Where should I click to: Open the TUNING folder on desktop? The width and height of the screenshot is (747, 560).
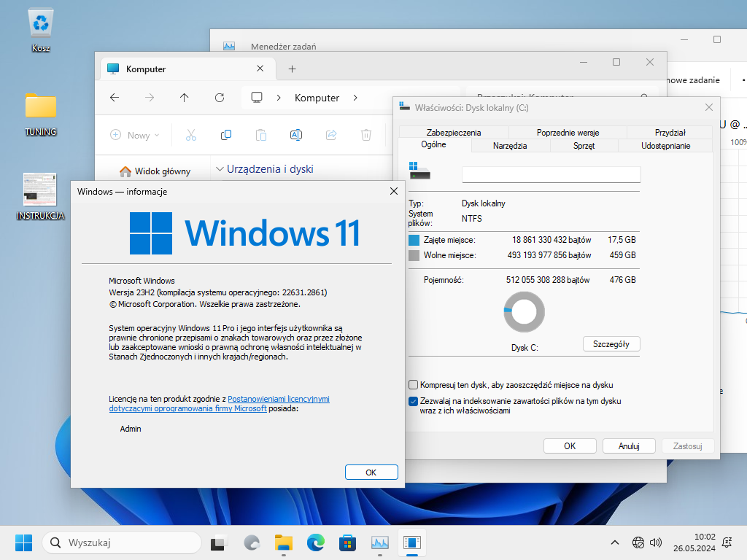(41, 114)
